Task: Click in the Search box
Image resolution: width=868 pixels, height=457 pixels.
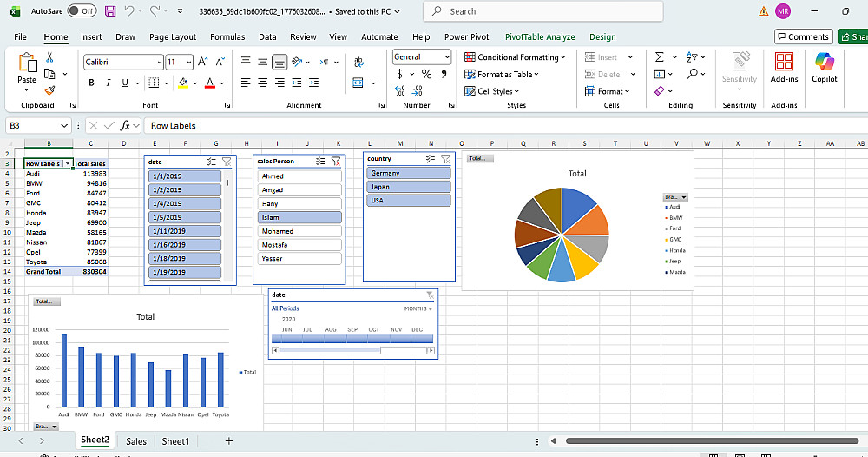Action: tap(543, 11)
